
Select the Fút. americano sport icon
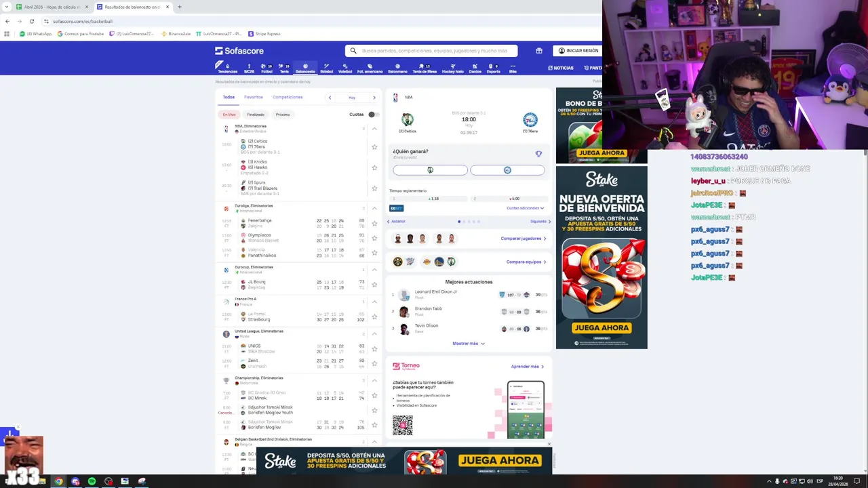point(370,68)
